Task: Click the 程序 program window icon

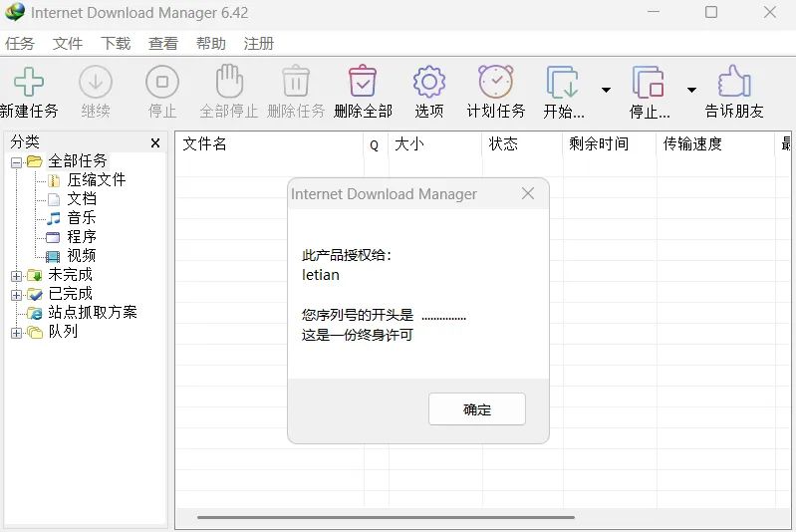Action: [53, 237]
